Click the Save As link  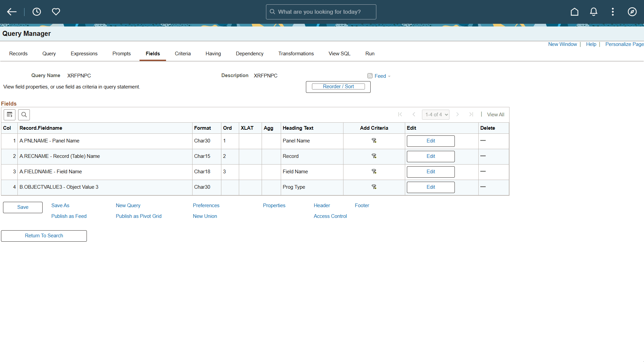[x=60, y=205]
